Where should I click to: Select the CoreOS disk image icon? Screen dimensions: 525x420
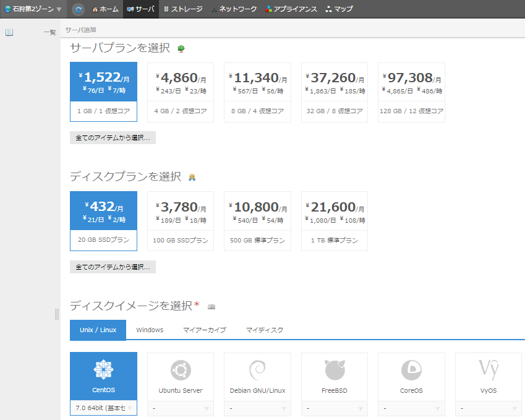coord(411,371)
